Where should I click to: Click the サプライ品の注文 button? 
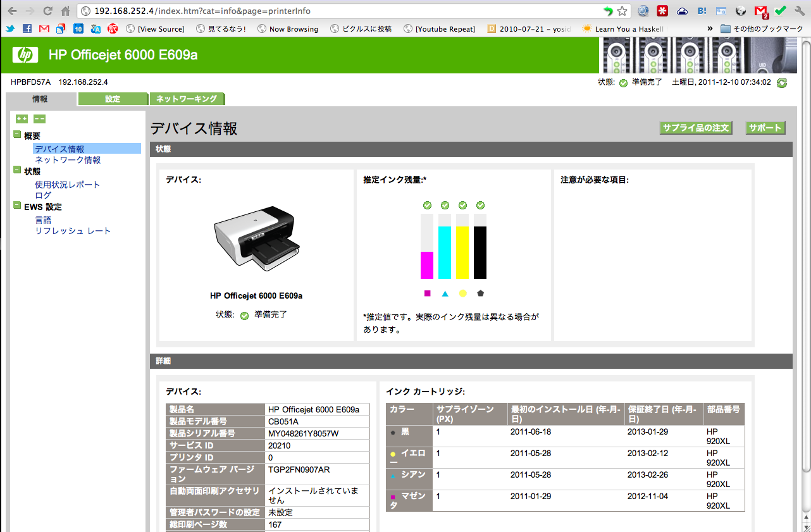tap(696, 128)
